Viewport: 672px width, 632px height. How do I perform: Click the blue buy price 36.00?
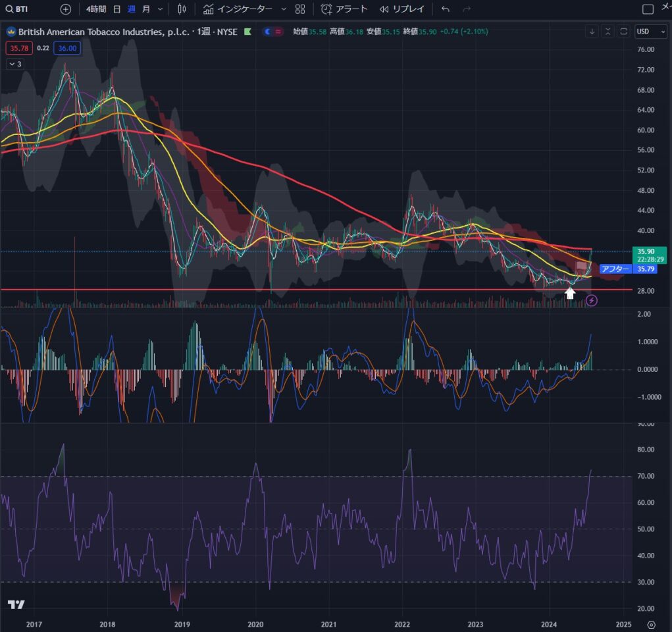coord(67,48)
